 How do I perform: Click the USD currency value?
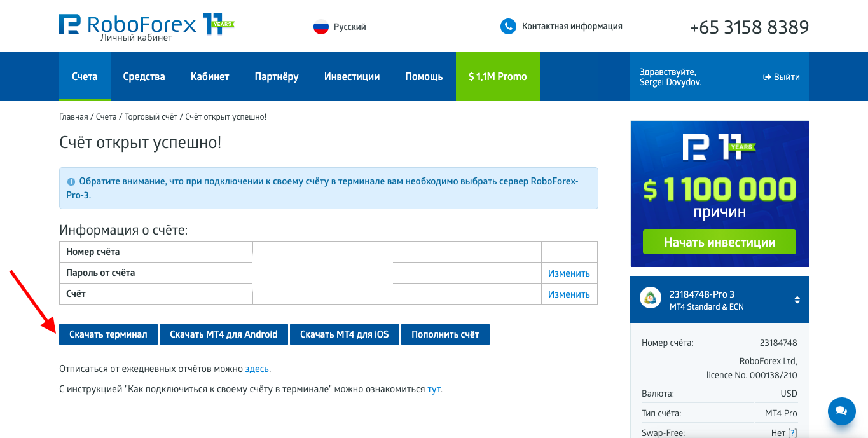pyautogui.click(x=788, y=394)
